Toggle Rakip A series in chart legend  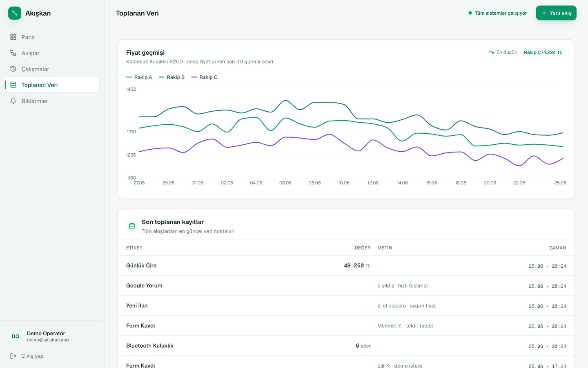[139, 77]
